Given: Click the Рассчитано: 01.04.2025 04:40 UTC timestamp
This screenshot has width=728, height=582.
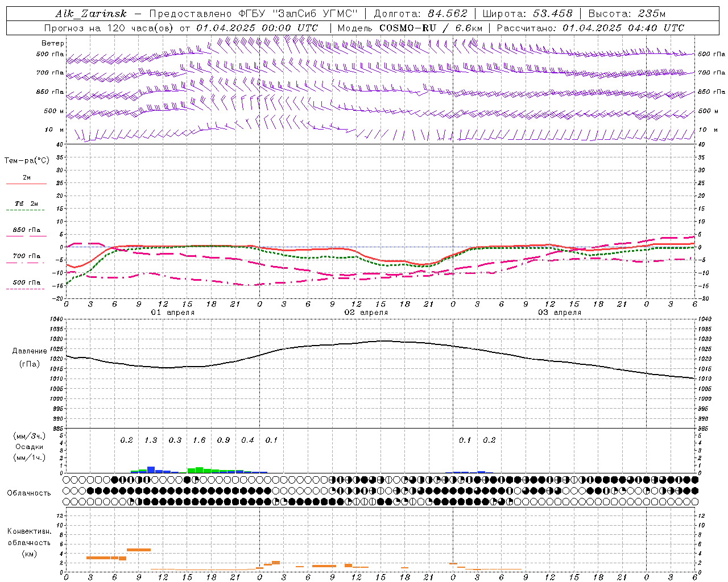Looking at the screenshot, I should [590, 28].
